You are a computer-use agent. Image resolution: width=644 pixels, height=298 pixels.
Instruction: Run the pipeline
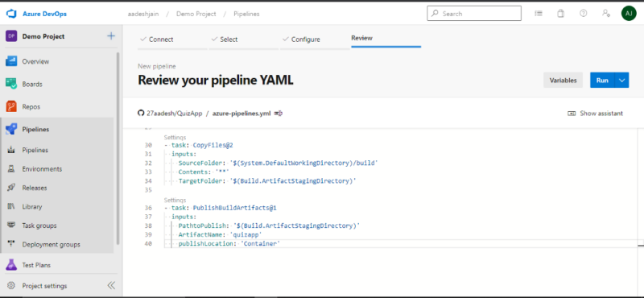602,81
